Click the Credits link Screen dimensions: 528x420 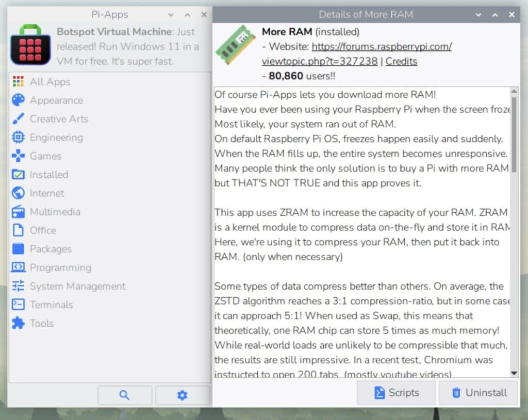pos(401,61)
